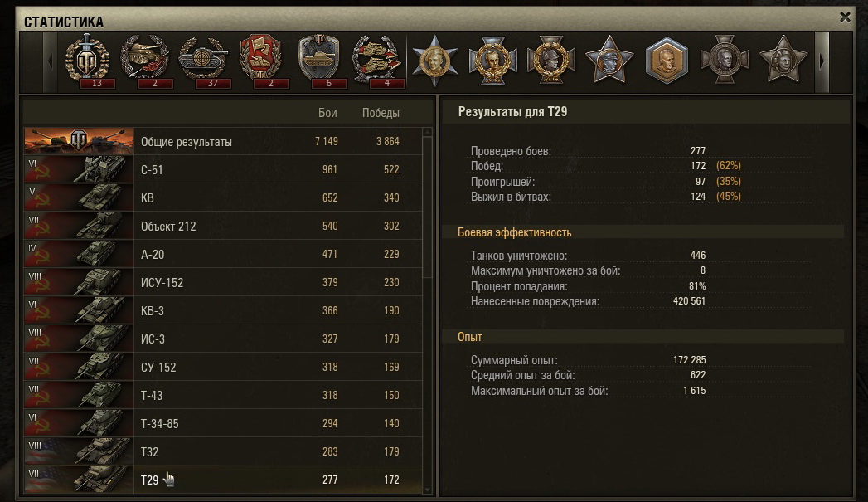
Task: Show previous medals with the left arrow
Action: (51, 61)
